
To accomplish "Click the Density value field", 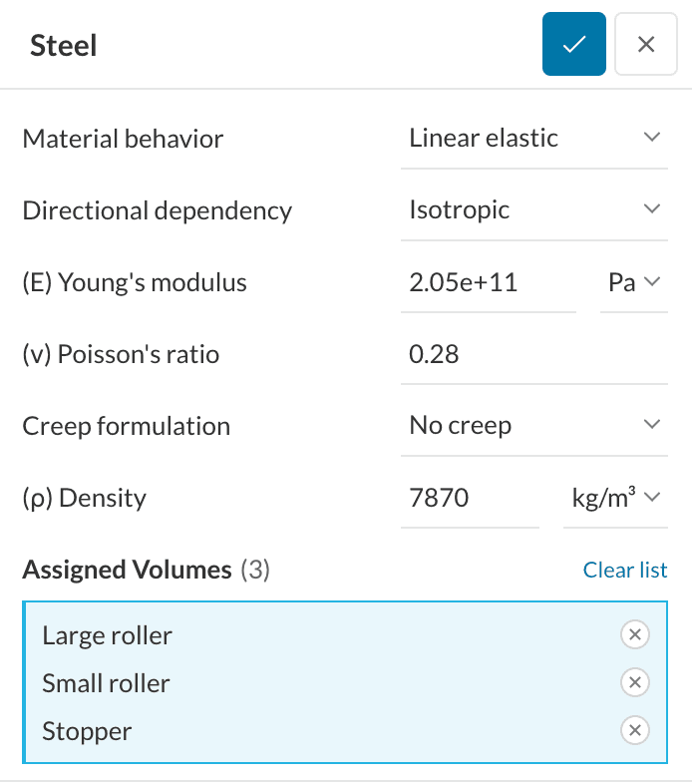I will click(470, 498).
